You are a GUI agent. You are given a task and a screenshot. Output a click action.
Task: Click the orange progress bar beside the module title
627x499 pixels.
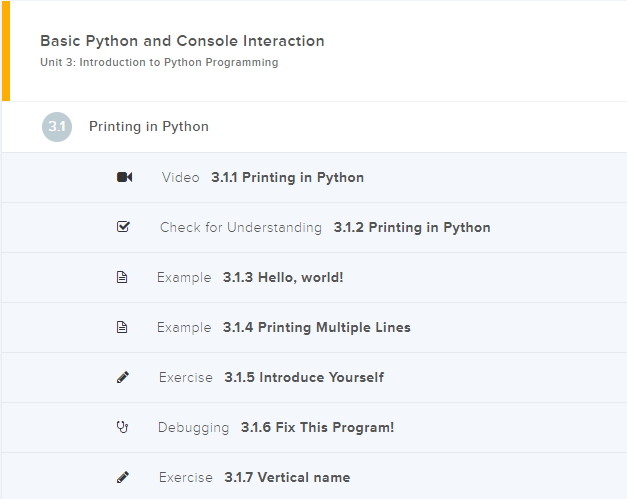(5, 52)
